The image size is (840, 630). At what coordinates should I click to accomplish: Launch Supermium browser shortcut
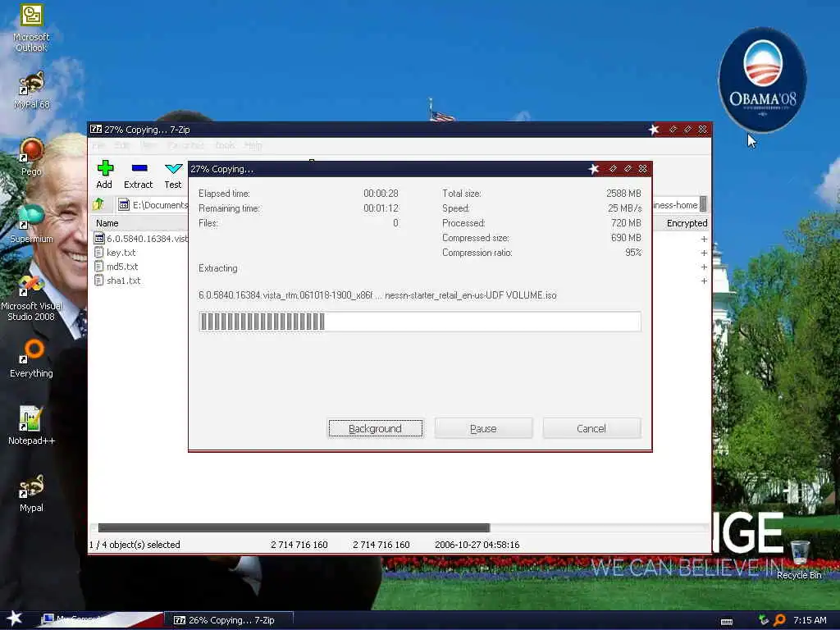31,224
